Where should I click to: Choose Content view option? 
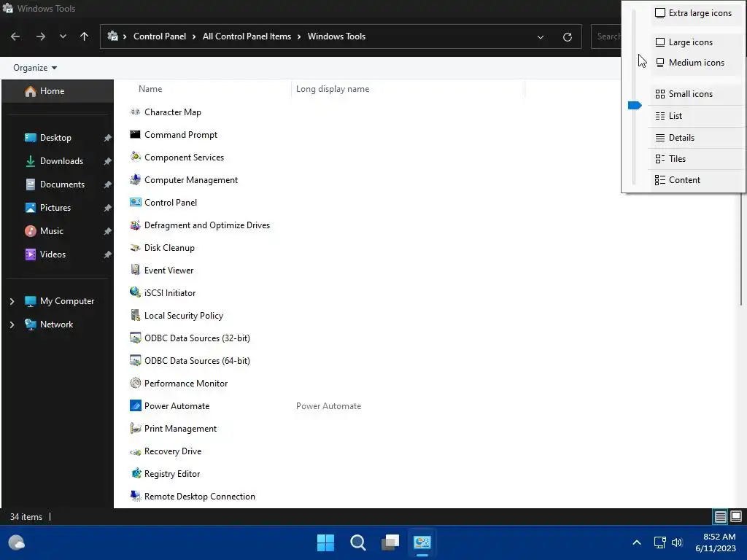point(694,180)
